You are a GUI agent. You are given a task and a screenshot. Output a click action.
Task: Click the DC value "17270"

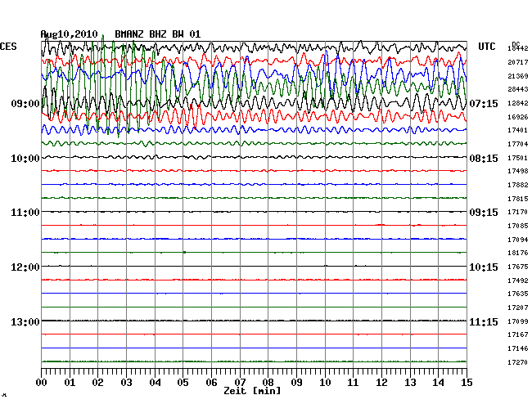coord(518,362)
